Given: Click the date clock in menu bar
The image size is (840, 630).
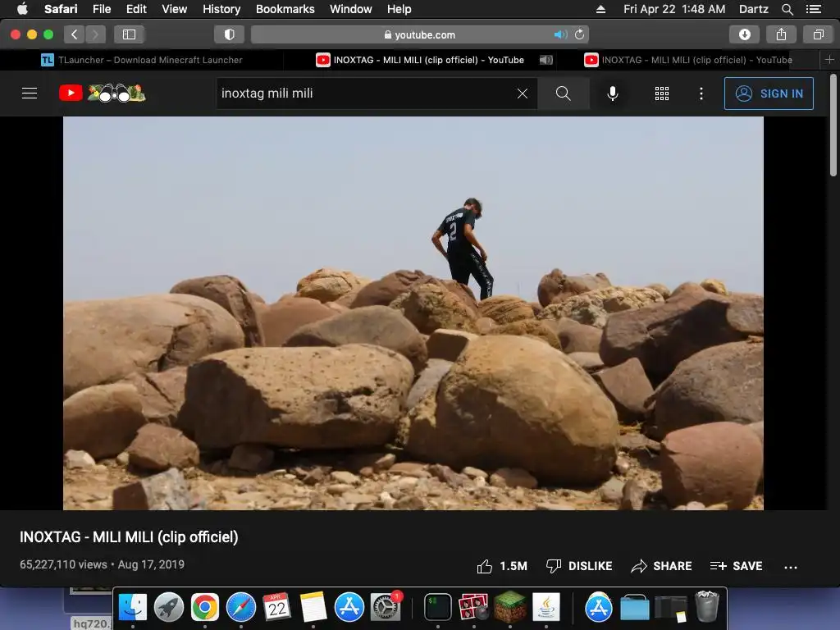Looking at the screenshot, I should pyautogui.click(x=674, y=9).
